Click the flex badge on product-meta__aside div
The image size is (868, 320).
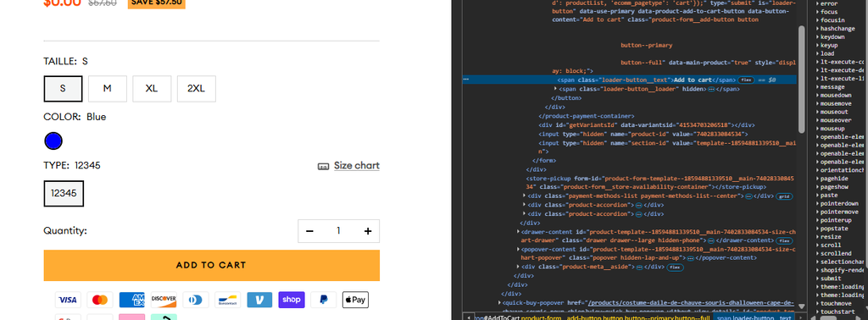pos(675,268)
